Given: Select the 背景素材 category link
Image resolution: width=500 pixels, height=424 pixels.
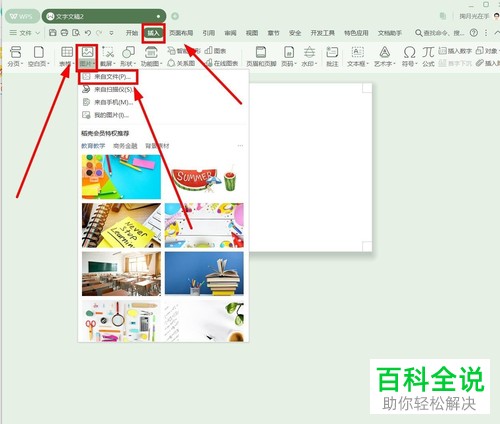Looking at the screenshot, I should pos(157,146).
